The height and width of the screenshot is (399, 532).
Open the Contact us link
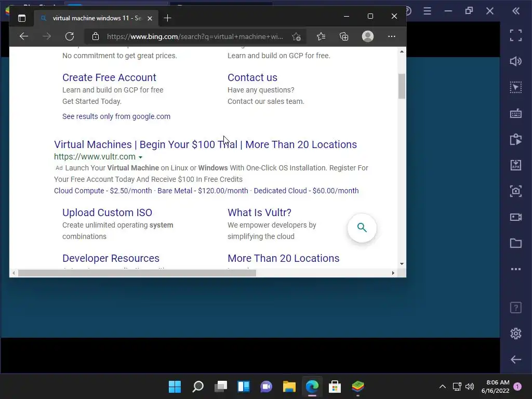[252, 77]
